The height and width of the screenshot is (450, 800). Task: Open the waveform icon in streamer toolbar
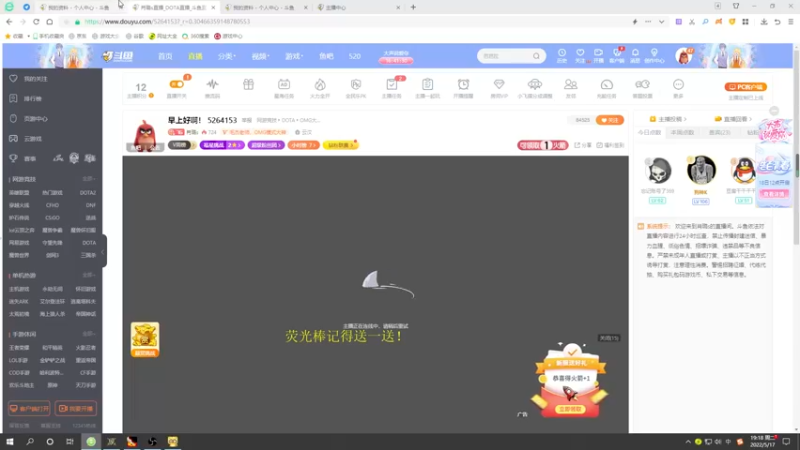[x=212, y=84]
